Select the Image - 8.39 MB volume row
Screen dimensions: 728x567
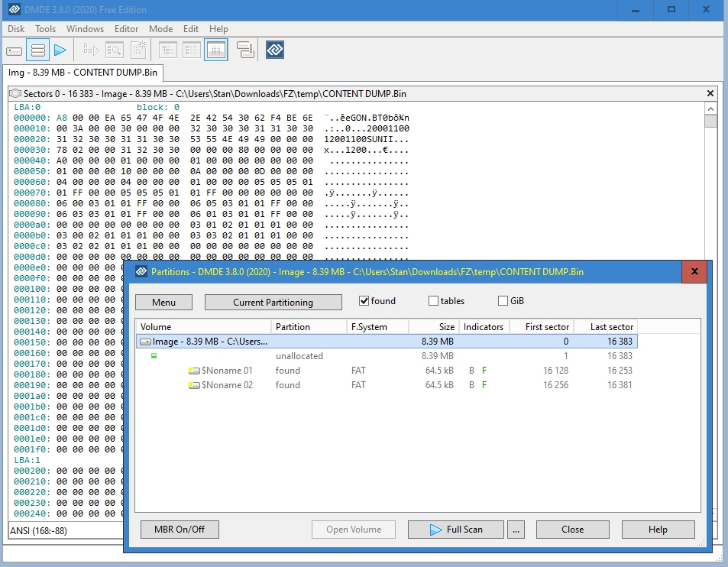pyautogui.click(x=387, y=342)
